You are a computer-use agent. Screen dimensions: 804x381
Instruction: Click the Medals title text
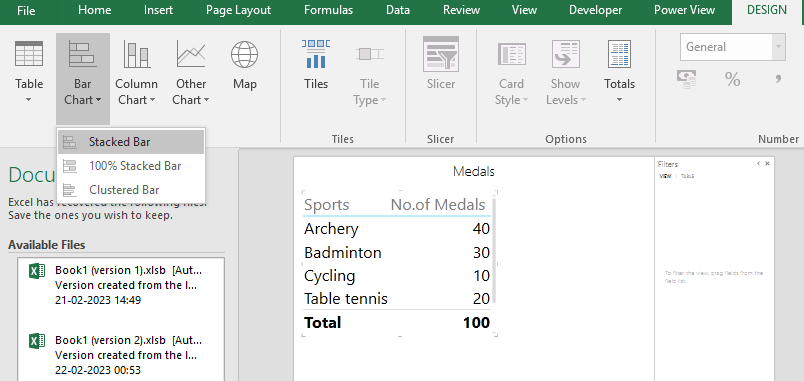click(x=473, y=172)
